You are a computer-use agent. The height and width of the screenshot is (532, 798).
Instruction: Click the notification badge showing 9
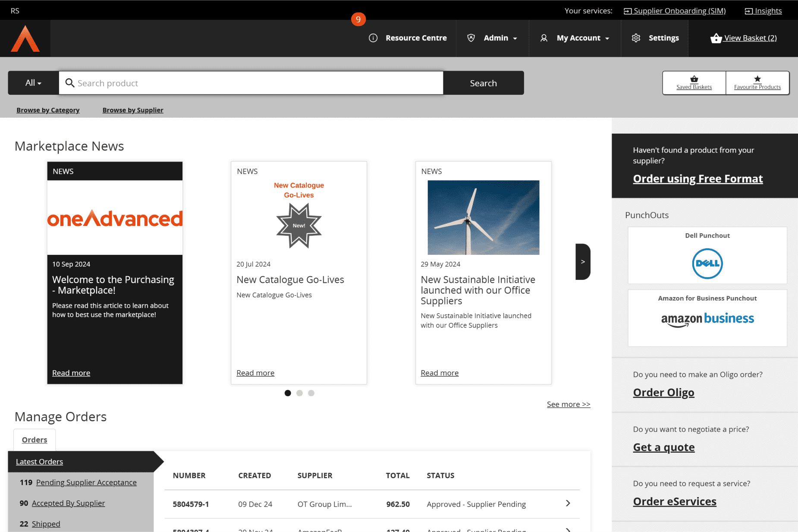(358, 19)
